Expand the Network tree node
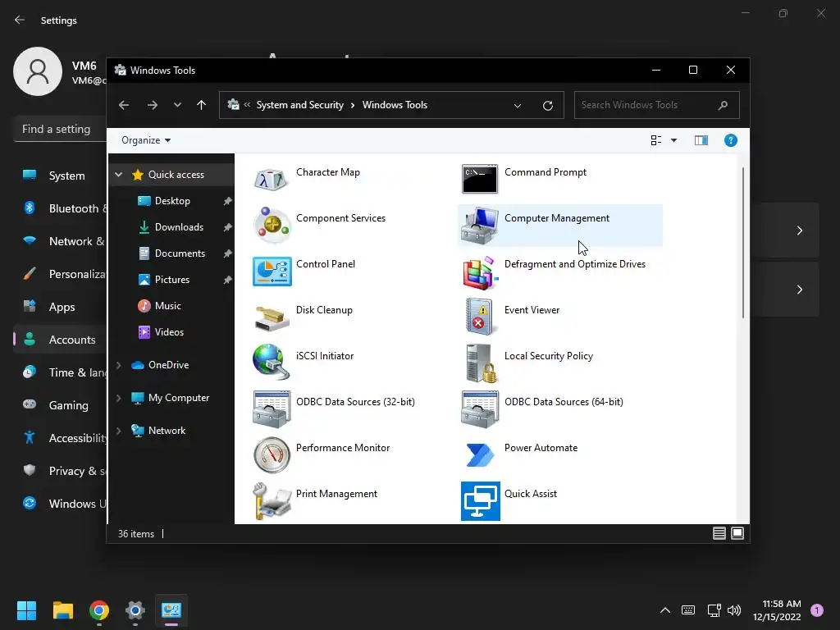This screenshot has width=840, height=630. click(x=118, y=431)
